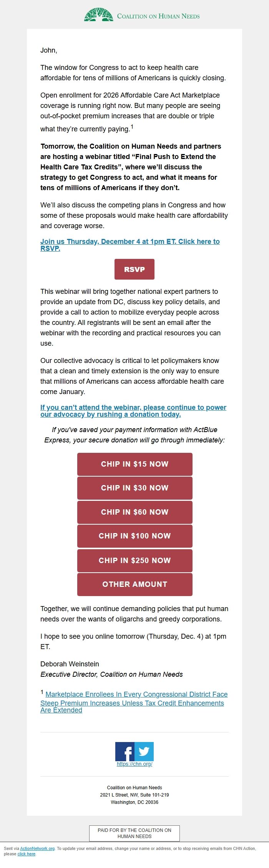
Task: Chip in $15 now
Action: [x=134, y=464]
